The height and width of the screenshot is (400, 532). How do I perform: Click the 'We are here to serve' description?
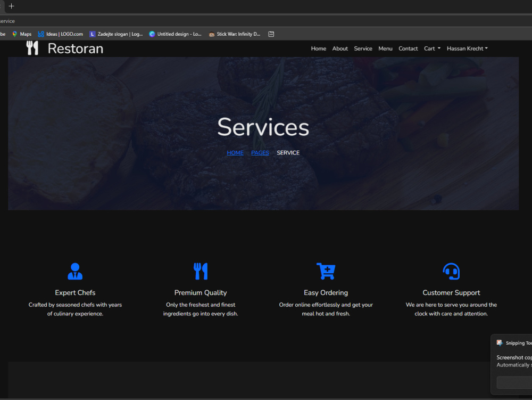click(x=451, y=309)
